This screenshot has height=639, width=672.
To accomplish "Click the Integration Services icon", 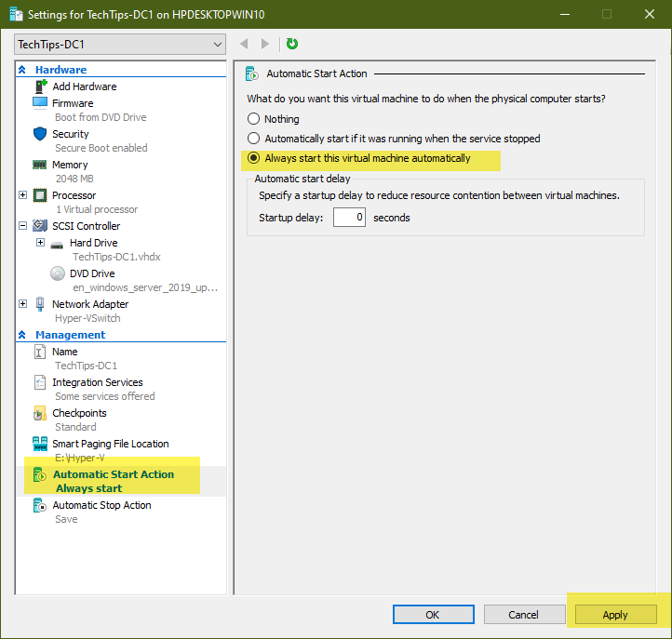I will pyautogui.click(x=40, y=382).
